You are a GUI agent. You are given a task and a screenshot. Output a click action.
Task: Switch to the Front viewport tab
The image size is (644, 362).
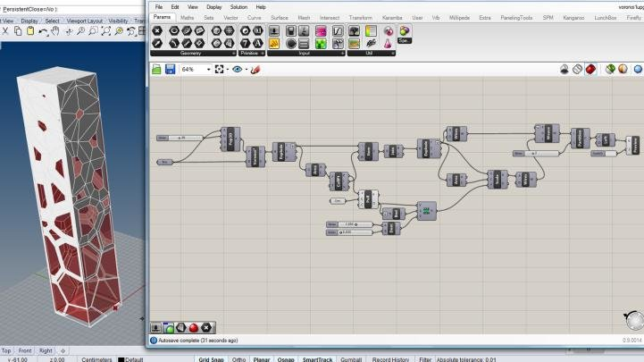pyautogui.click(x=25, y=350)
